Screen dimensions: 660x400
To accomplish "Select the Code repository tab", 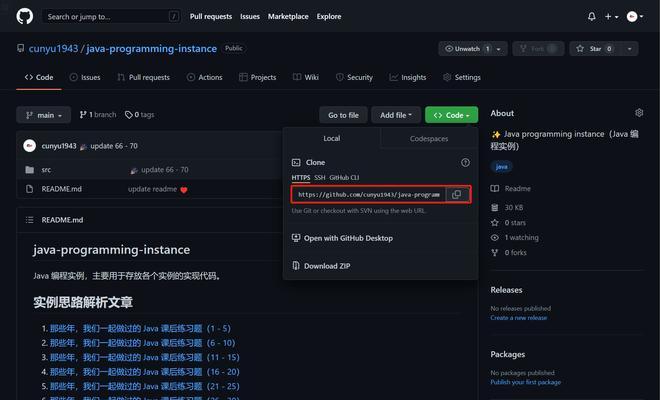I will point(39,77).
